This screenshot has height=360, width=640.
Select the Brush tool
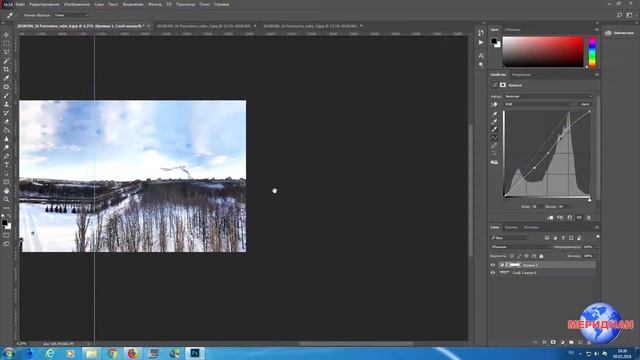click(x=6, y=96)
